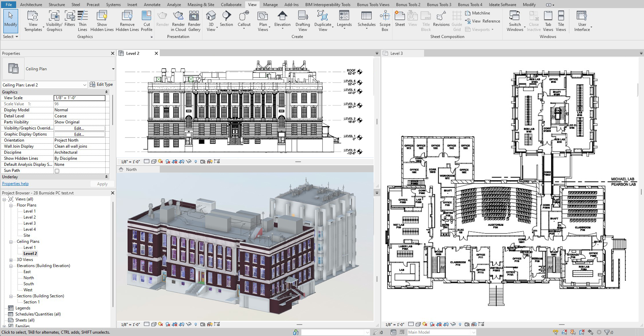Viewport: 644px width, 336px height.
Task: Switch to the Annotate ribbon tab
Action: click(152, 5)
